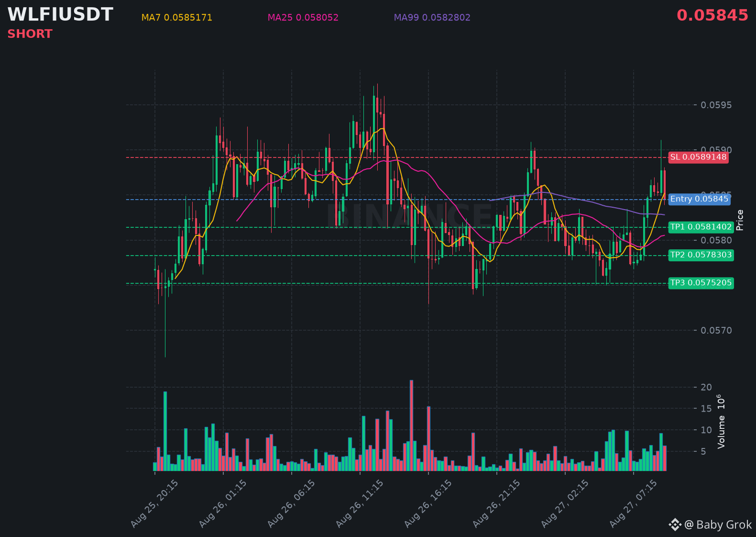Viewport: 756px width, 537px height.
Task: Click the volume axis tick 15
Action: pyautogui.click(x=706, y=409)
